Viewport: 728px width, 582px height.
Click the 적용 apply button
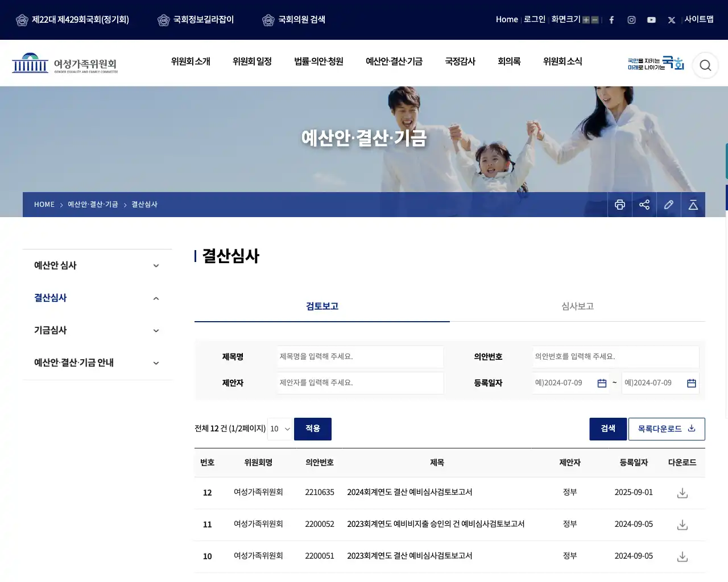[313, 429]
